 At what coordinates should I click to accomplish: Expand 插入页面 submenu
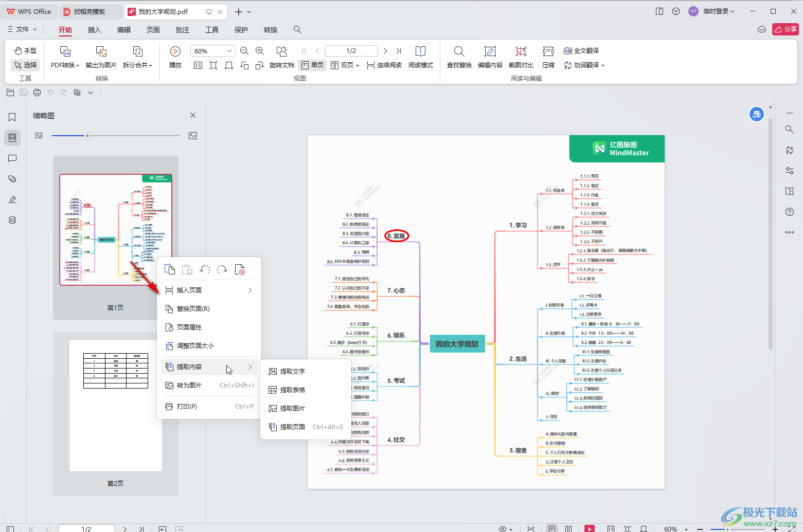(209, 290)
